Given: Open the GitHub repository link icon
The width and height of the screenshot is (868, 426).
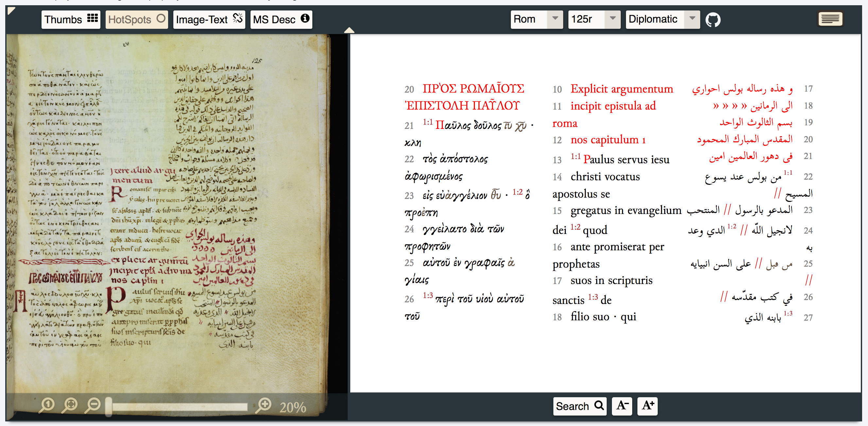Looking at the screenshot, I should (x=713, y=20).
